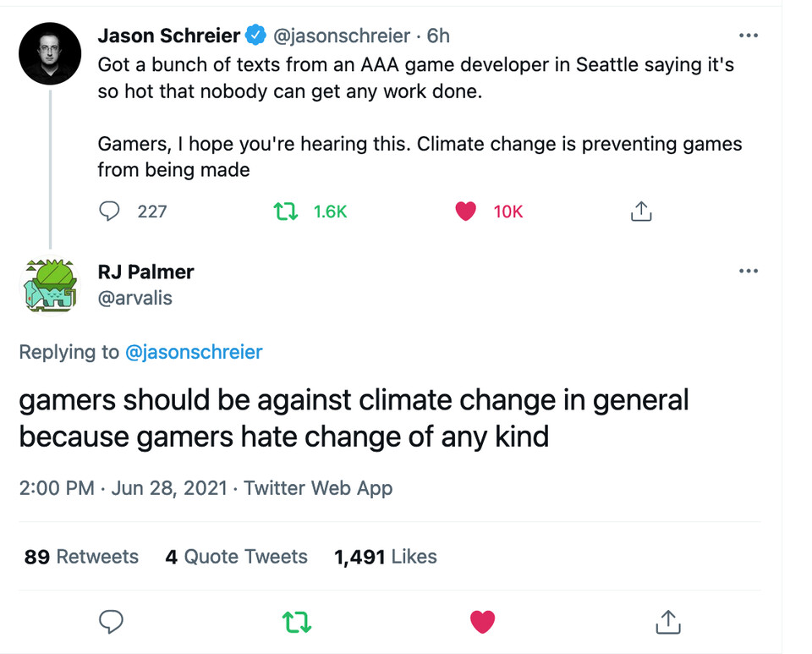Viewport: 812px width, 654px height.
Task: Reply to Jason Schreier's tweet via comment icon
Action: pyautogui.click(x=110, y=211)
